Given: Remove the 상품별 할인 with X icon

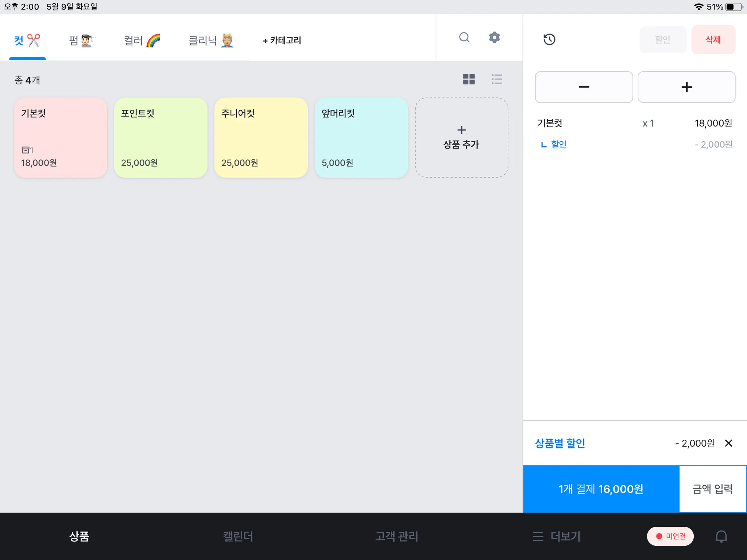Looking at the screenshot, I should click(x=728, y=443).
